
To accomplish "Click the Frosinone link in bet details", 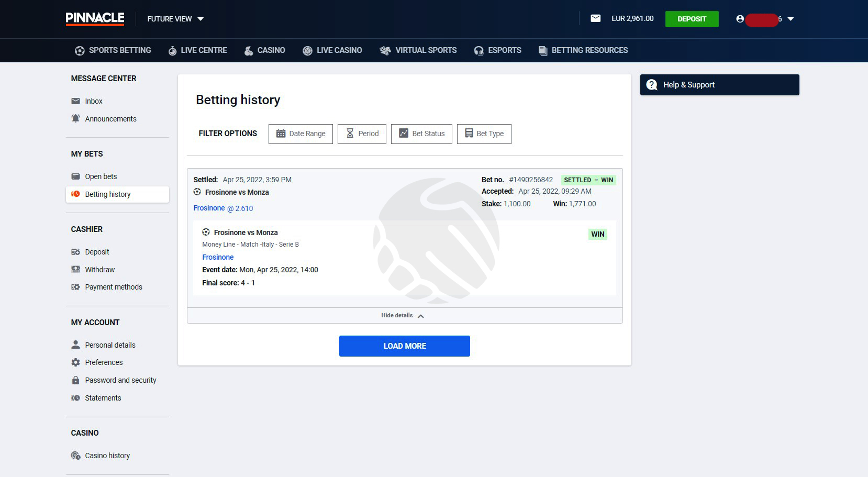I will 218,257.
